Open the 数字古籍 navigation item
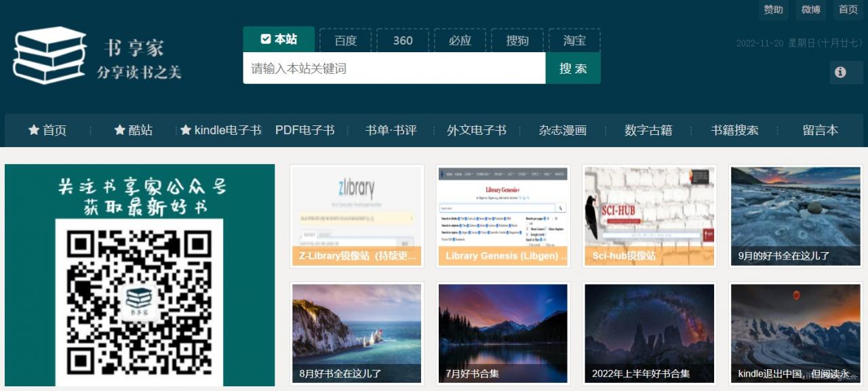 648,130
